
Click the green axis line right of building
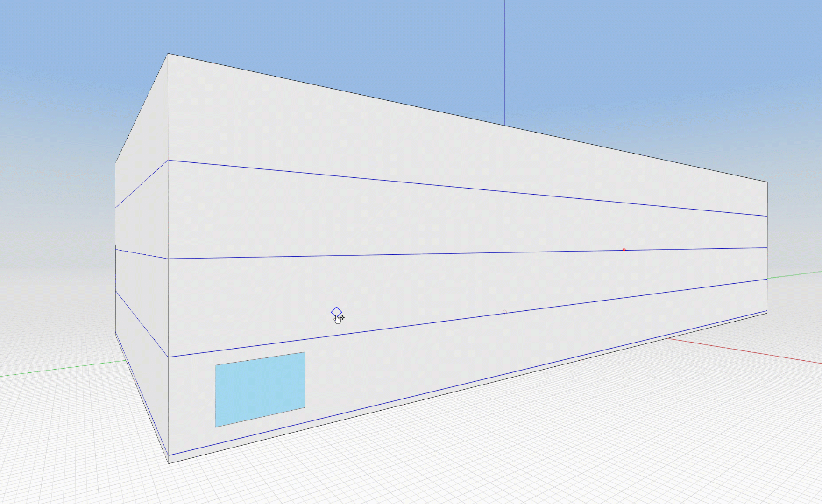pyautogui.click(x=794, y=275)
